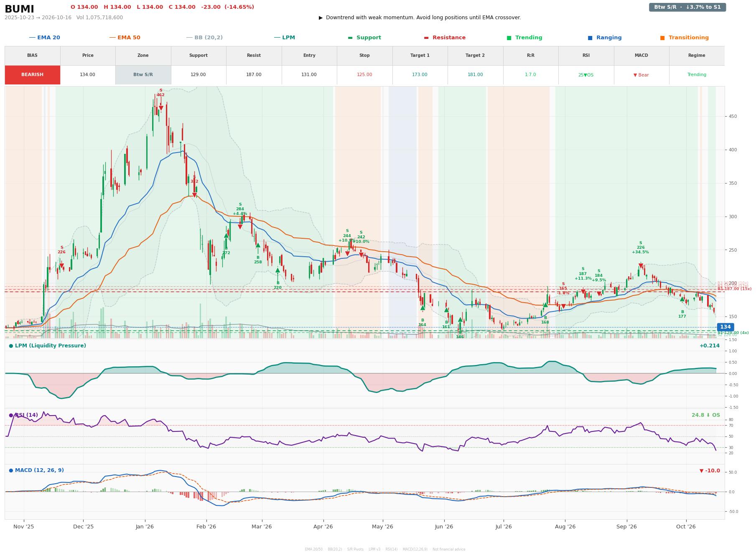Click the Regime cell showing Trending
This screenshot has width=756, height=556.
tap(697, 75)
